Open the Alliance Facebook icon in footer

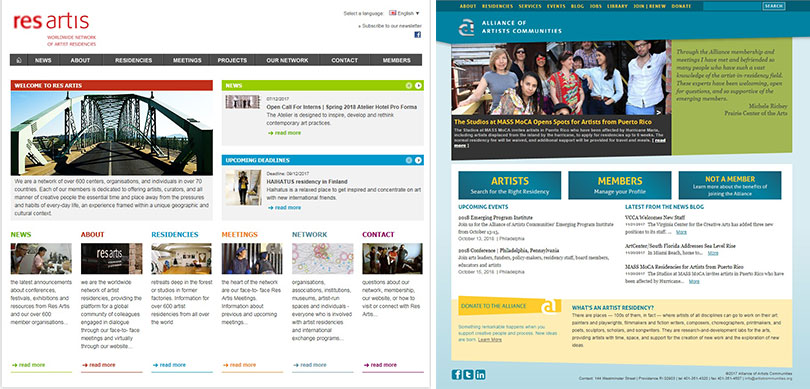(457, 375)
